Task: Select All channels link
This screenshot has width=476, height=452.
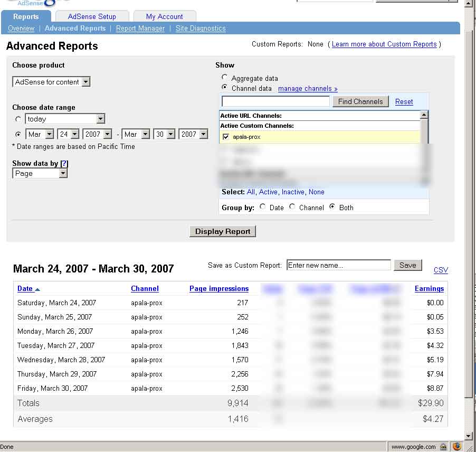Action: (251, 192)
